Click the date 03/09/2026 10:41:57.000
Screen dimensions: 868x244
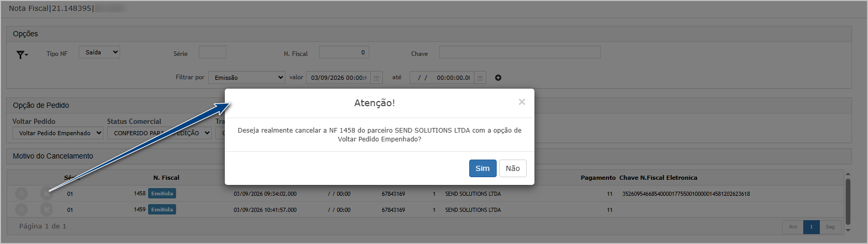tap(265, 210)
